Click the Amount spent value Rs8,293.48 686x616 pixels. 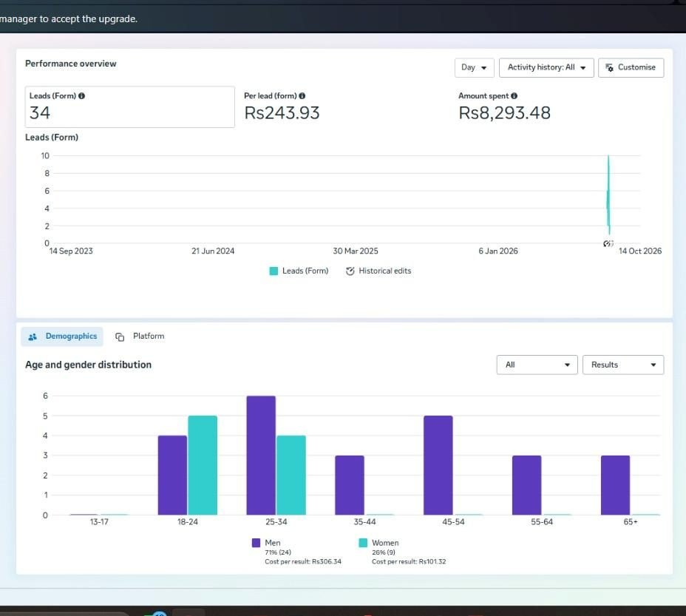(x=504, y=113)
